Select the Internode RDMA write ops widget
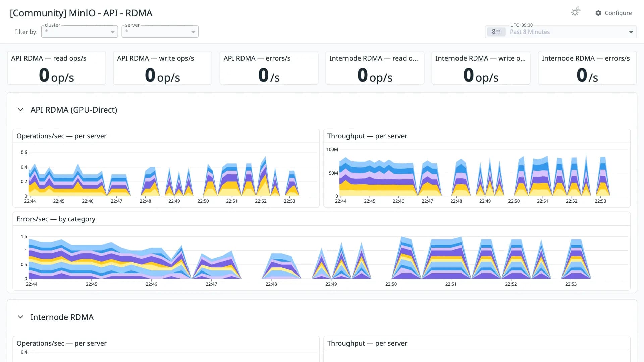Viewport: 644px width, 362px height. [x=481, y=68]
